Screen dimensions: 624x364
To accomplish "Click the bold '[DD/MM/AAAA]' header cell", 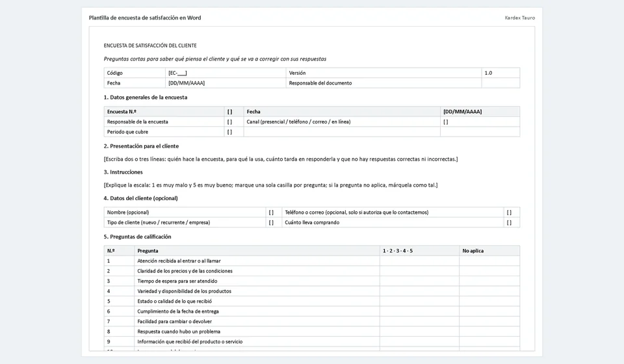I will 480,112.
